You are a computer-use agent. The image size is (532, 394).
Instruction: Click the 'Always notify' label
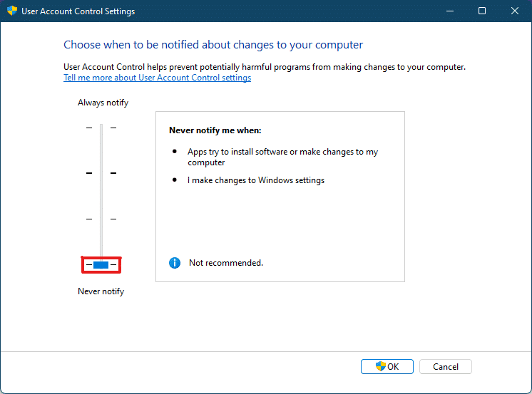click(103, 103)
